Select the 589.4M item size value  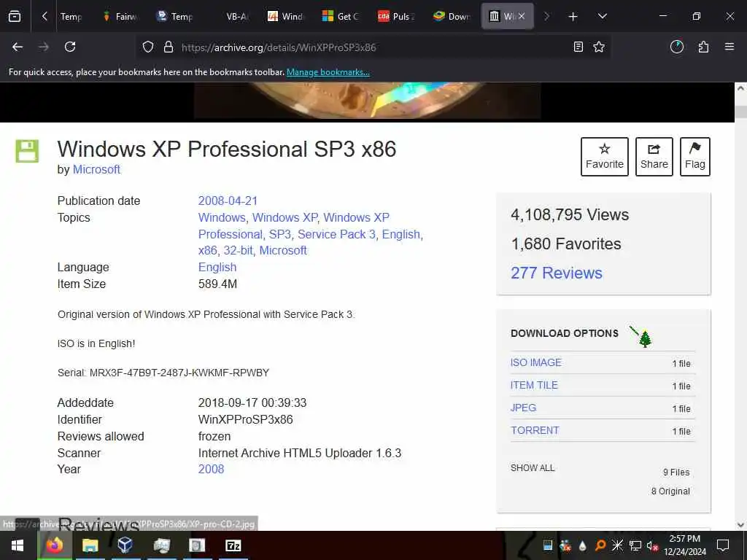pos(217,284)
